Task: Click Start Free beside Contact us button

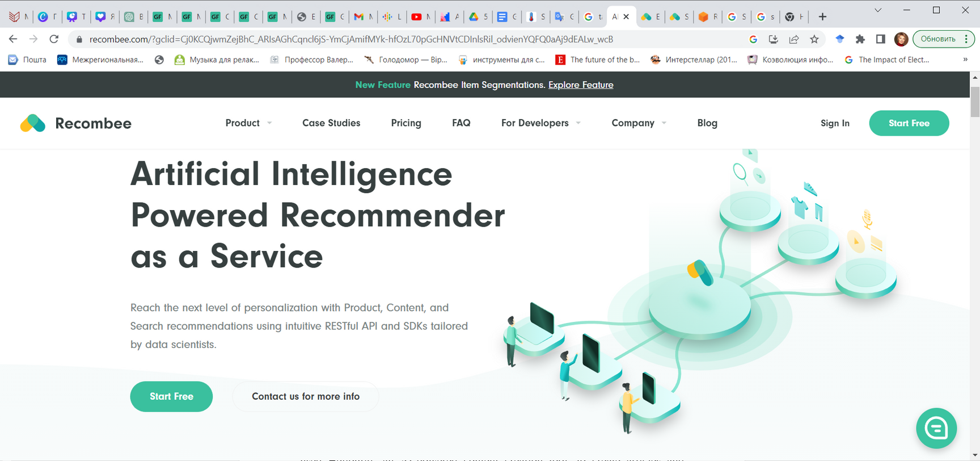Action: pos(171,396)
